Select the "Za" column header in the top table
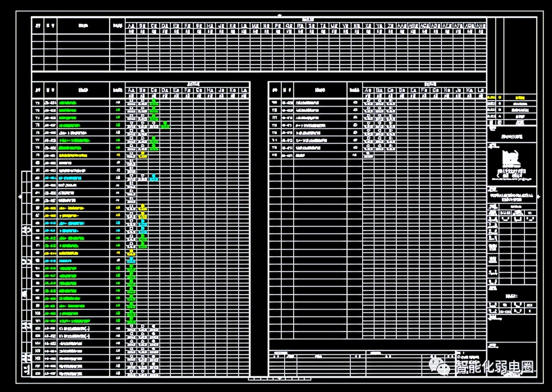 pyautogui.click(x=390, y=25)
